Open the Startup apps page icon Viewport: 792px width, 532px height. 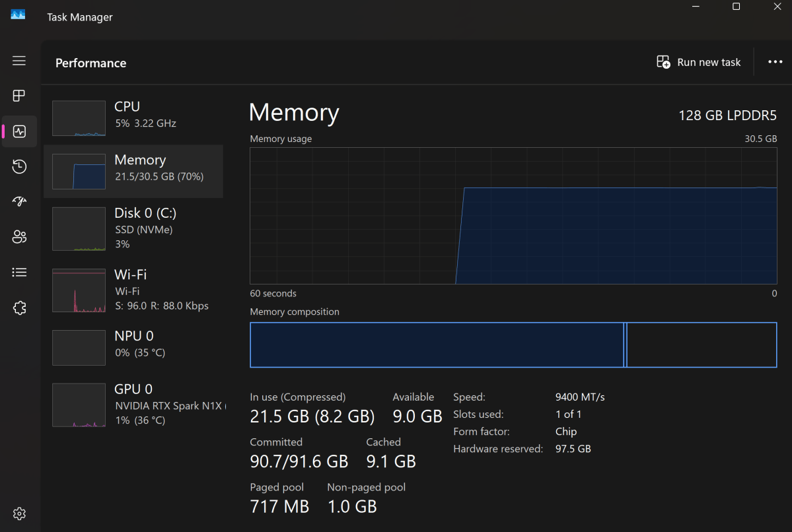(x=19, y=201)
